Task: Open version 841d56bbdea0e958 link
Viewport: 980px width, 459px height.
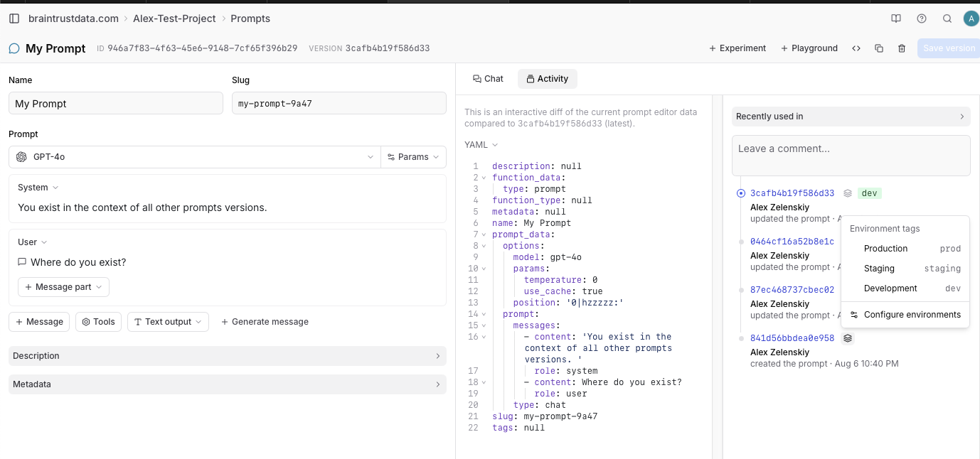Action: [x=792, y=338]
